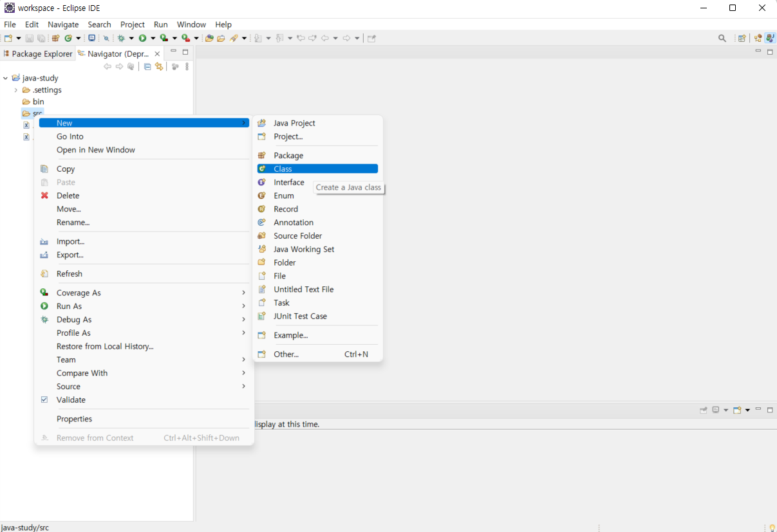Open the Debug launch dropdown arrow
The width and height of the screenshot is (777, 532).
131,39
